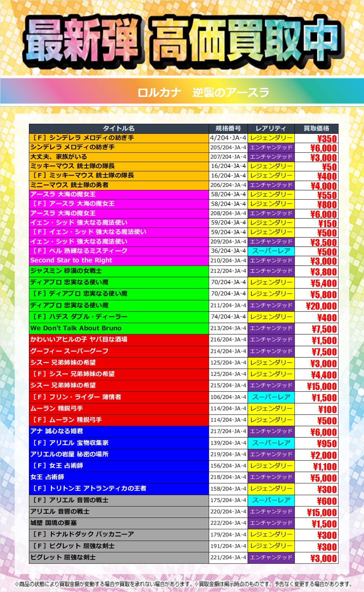
Task: Click the ¥950 price
Action: coord(327,444)
